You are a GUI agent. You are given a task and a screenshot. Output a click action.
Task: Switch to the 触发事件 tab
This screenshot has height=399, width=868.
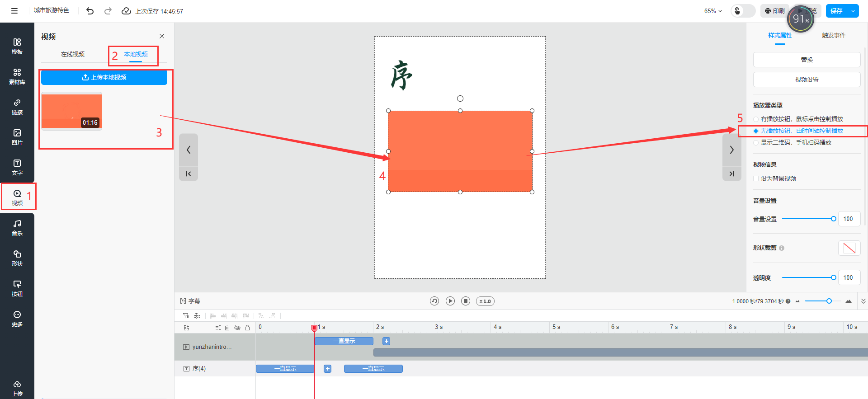point(833,35)
